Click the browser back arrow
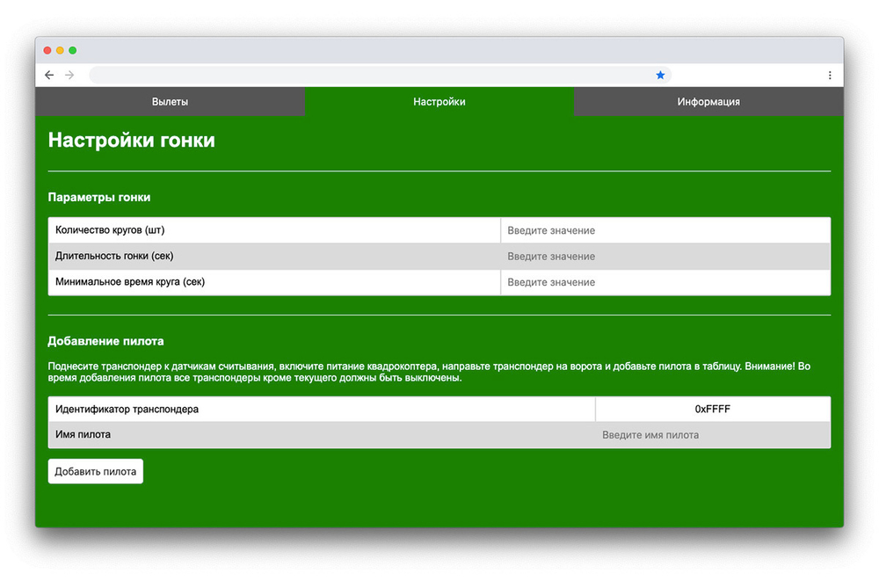The width and height of the screenshot is (879, 588). 49,76
